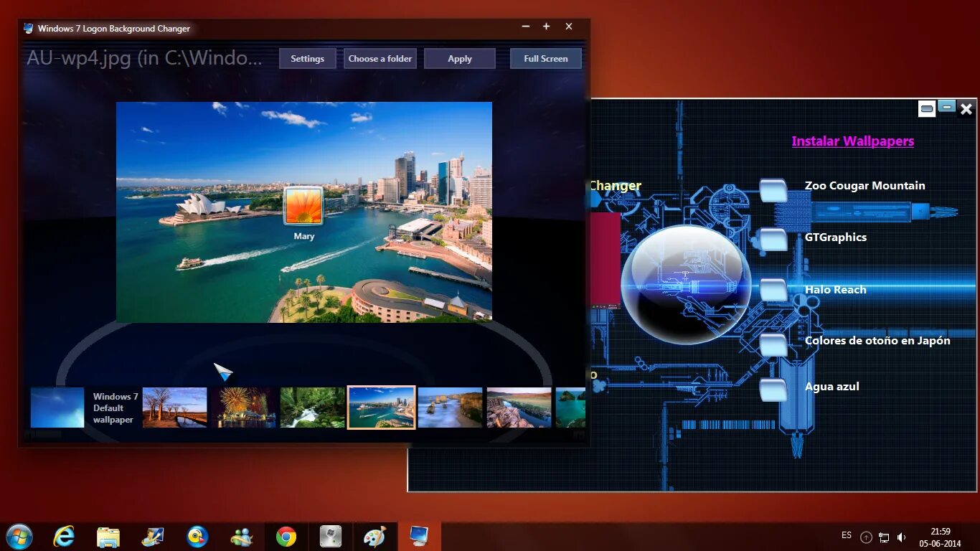Launch Google Chrome from the taskbar
The width and height of the screenshot is (980, 551).
[286, 537]
